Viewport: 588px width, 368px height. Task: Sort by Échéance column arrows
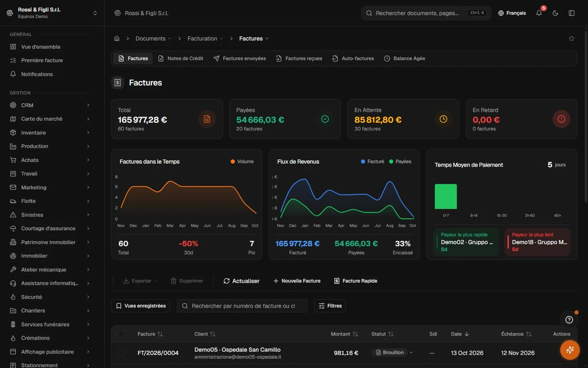click(529, 334)
